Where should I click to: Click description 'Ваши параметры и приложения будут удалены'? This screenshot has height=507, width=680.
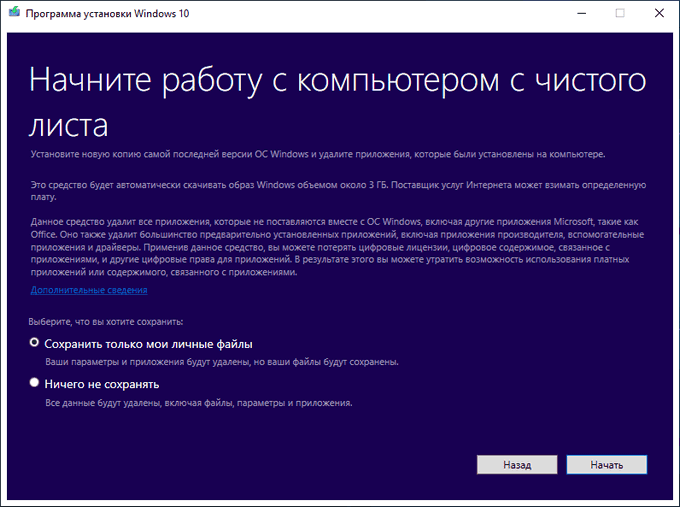point(222,362)
